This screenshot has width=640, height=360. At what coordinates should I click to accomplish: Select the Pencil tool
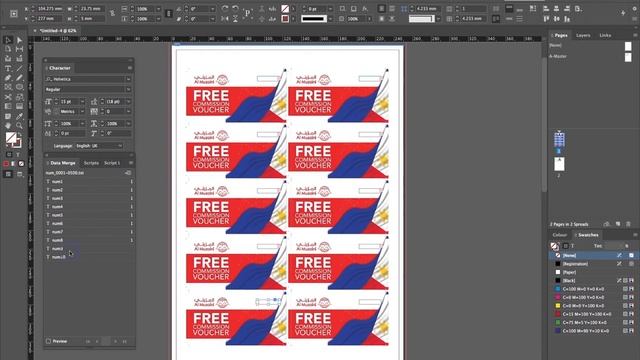click(x=19, y=78)
